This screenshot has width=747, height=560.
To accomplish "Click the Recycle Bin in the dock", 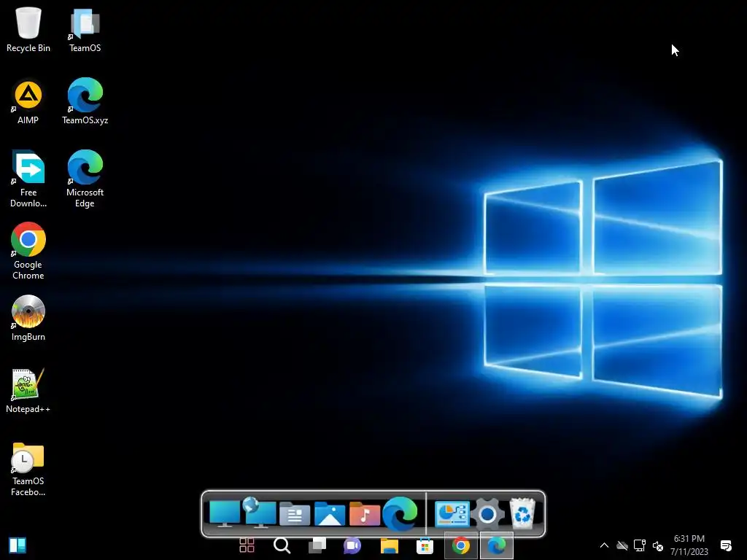I will [x=522, y=513].
